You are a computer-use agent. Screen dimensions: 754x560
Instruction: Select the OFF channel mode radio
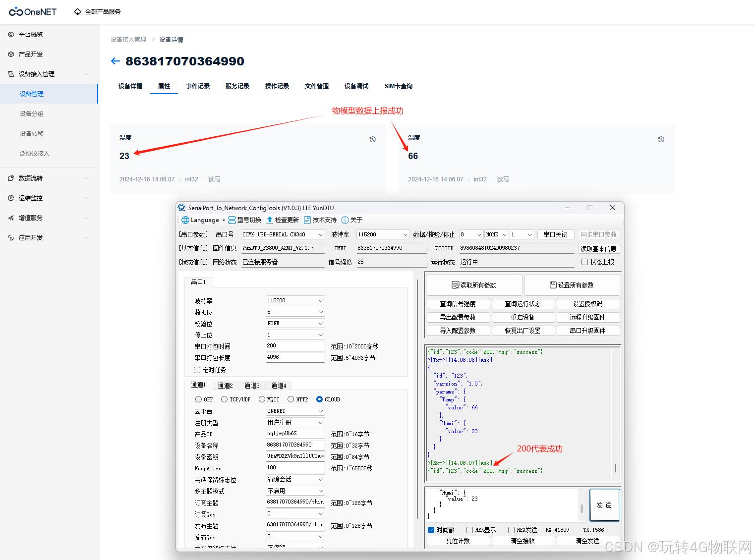click(x=198, y=399)
